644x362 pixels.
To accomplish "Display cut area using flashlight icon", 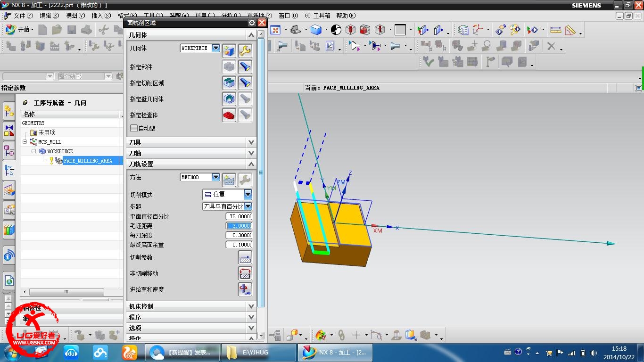I will point(245,83).
